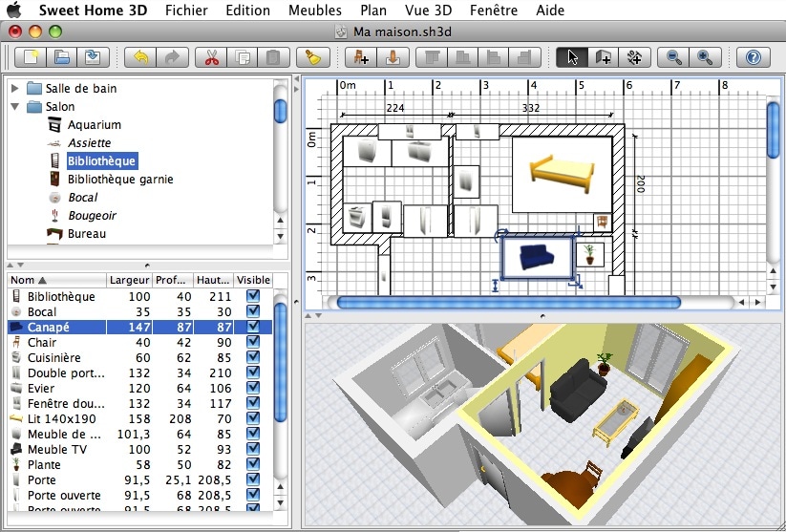This screenshot has height=532, width=786.
Task: Select the create dimensions tool
Action: [634, 57]
